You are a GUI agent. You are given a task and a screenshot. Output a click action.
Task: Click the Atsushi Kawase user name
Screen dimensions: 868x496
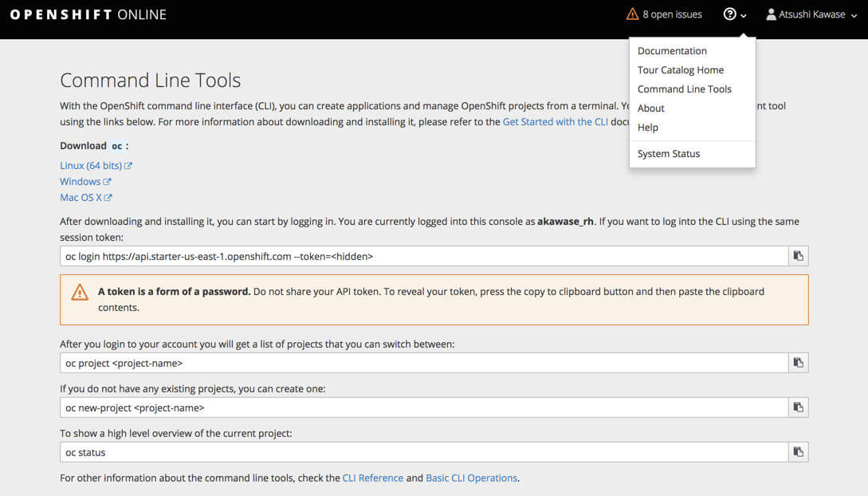[811, 14]
